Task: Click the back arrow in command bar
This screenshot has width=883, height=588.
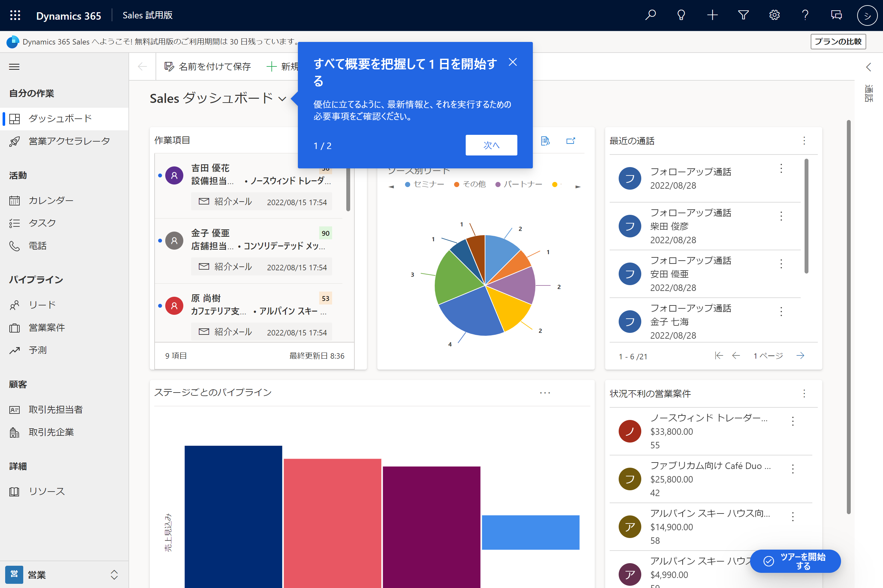Action: [142, 67]
